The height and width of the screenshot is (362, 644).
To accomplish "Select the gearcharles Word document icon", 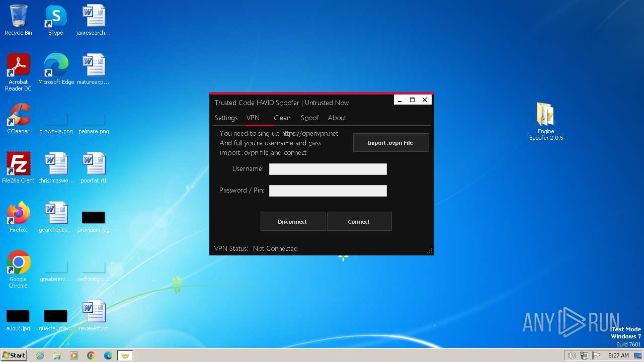I will 56,217.
